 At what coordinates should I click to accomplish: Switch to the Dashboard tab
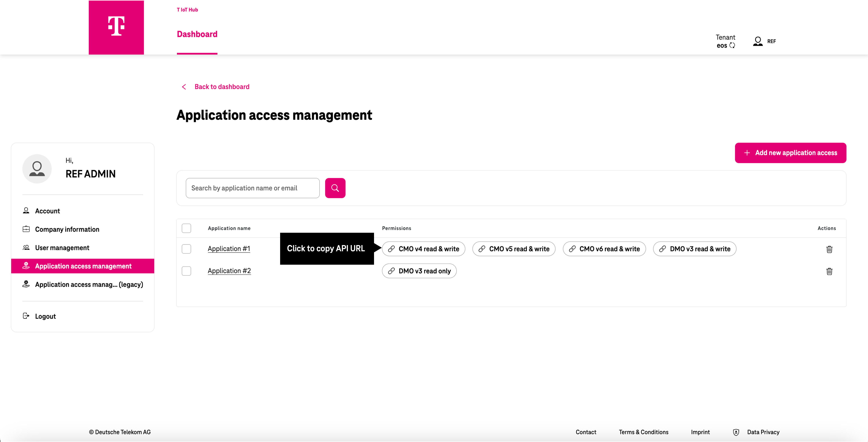[197, 34]
